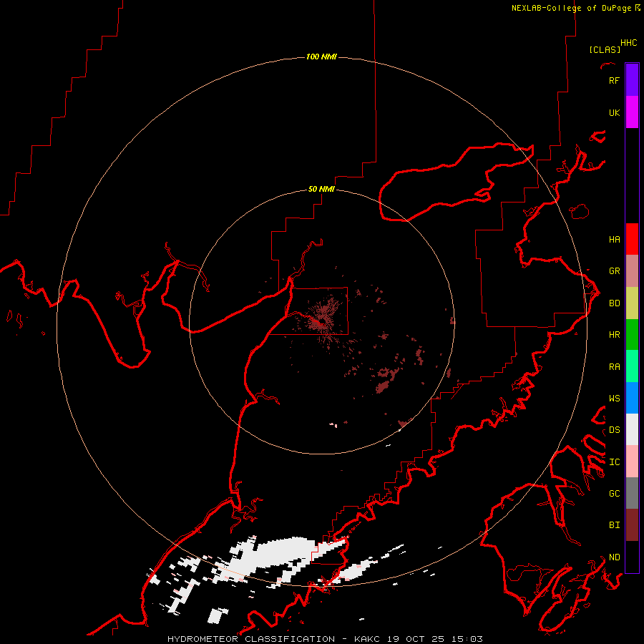Click the 'UK' legend label
The image size is (644, 644).
tap(614, 112)
